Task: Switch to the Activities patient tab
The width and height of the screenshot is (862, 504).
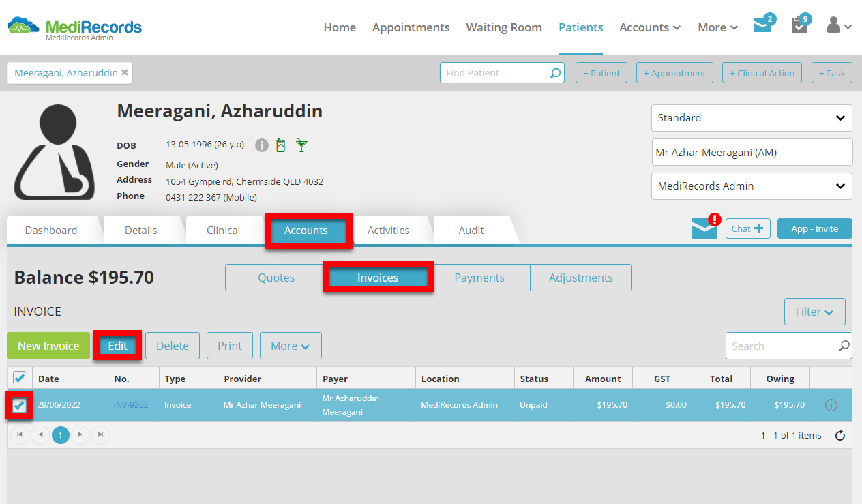Action: 389,231
